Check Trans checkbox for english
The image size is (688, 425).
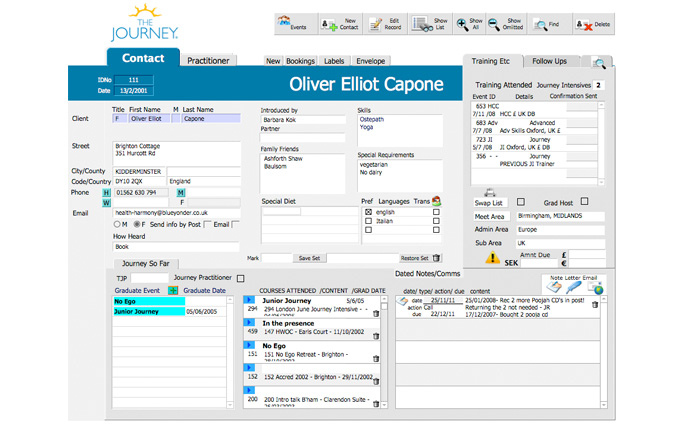tap(436, 212)
